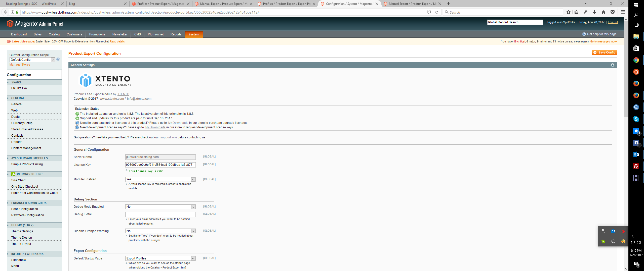This screenshot has width=644, height=271.
Task: Open the Firefox hamburger menu
Action: click(x=623, y=12)
